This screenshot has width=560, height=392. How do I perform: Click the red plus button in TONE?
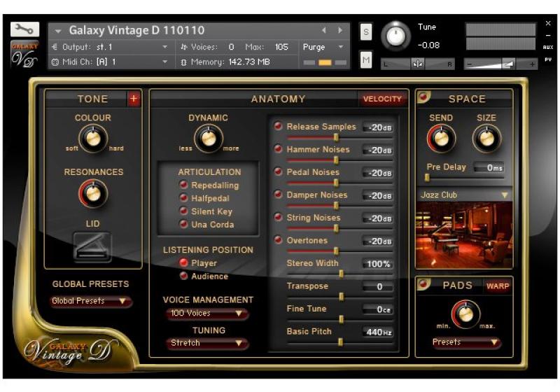point(134,99)
